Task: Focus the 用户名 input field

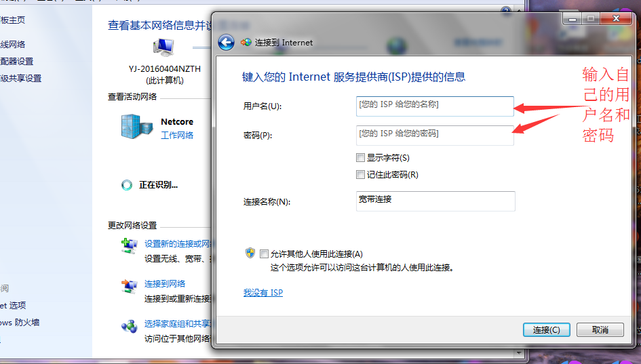Action: point(435,106)
